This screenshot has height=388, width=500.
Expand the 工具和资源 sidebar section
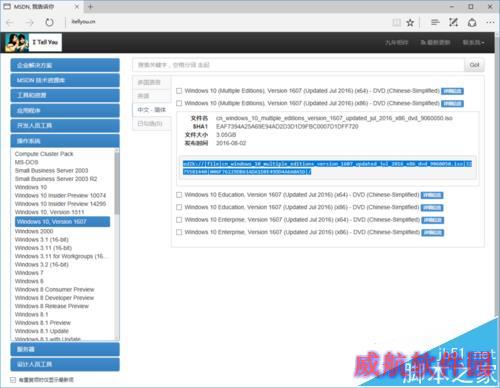[65, 95]
